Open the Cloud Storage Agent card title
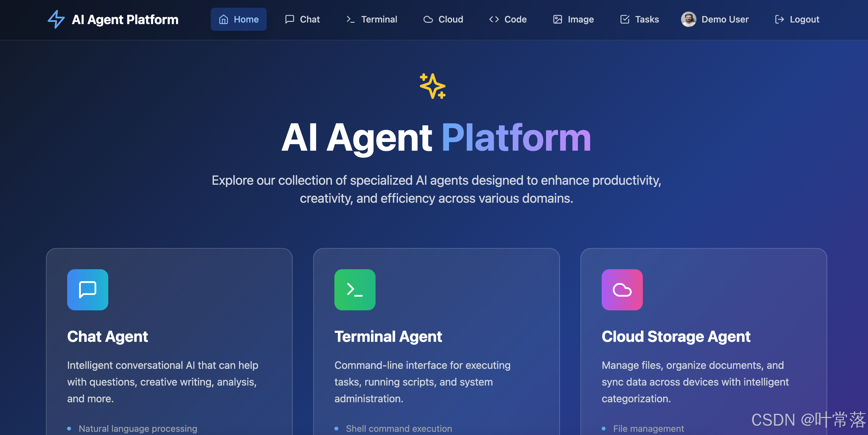This screenshot has width=868, height=435. point(676,336)
